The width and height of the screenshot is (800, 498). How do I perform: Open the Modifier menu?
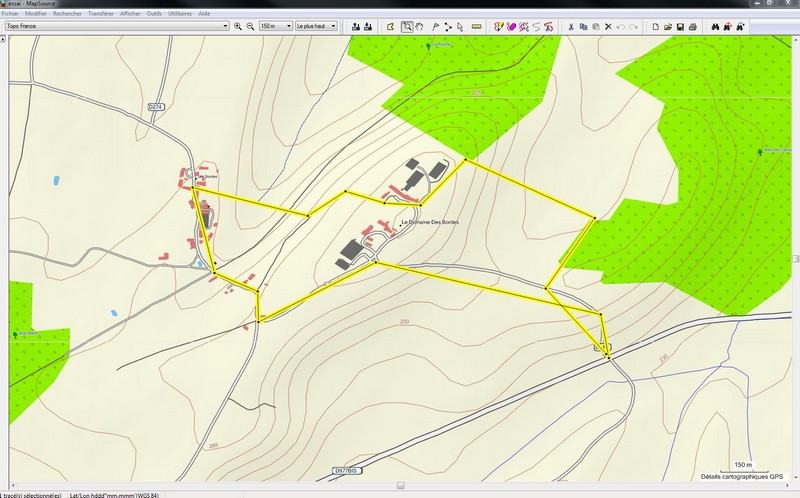coord(36,14)
